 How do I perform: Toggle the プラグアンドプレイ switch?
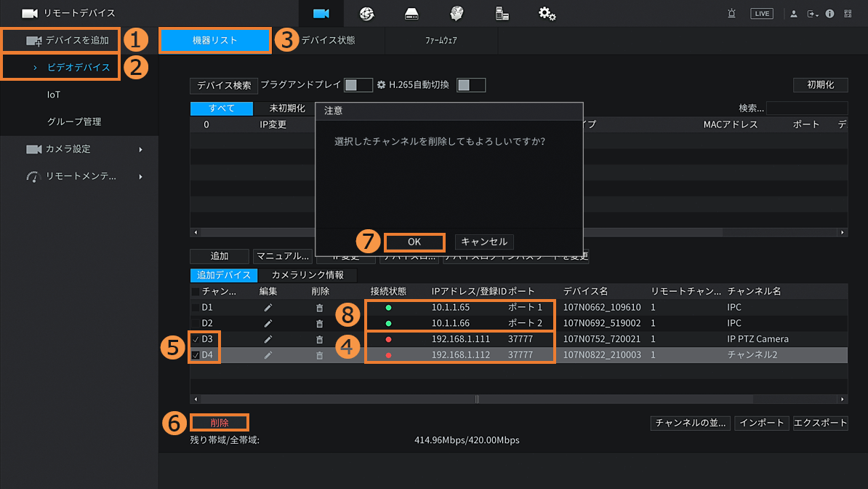(x=358, y=85)
